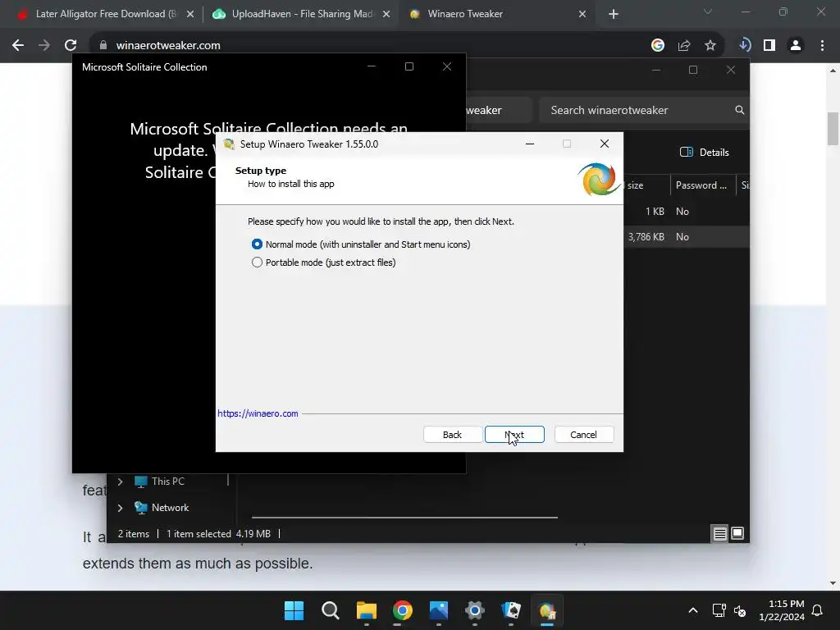This screenshot has width=840, height=630.
Task: Click the Back button in setup
Action: pyautogui.click(x=452, y=435)
